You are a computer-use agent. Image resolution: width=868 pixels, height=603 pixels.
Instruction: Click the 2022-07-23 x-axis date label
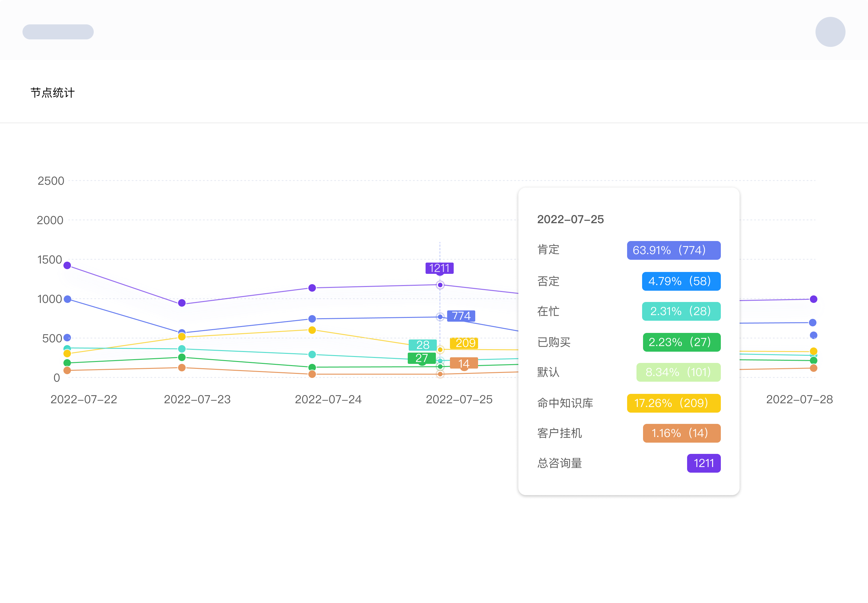pyautogui.click(x=197, y=399)
